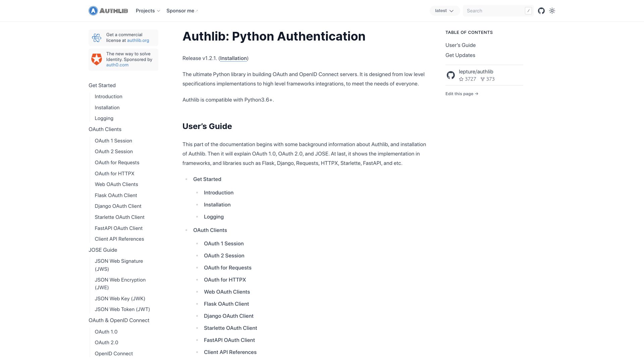Open the latest version dropdown
The height and width of the screenshot is (362, 644).
click(444, 11)
